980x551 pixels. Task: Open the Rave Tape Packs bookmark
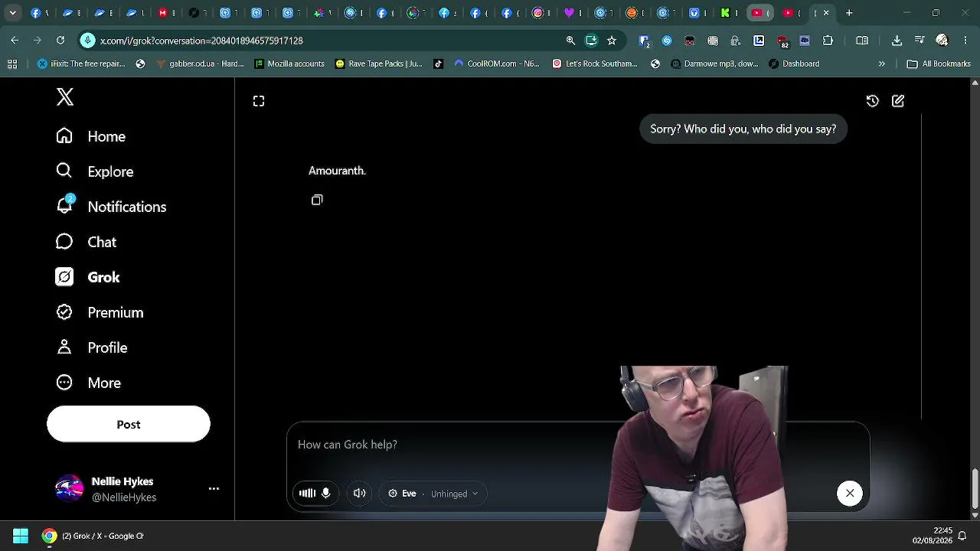tap(379, 64)
